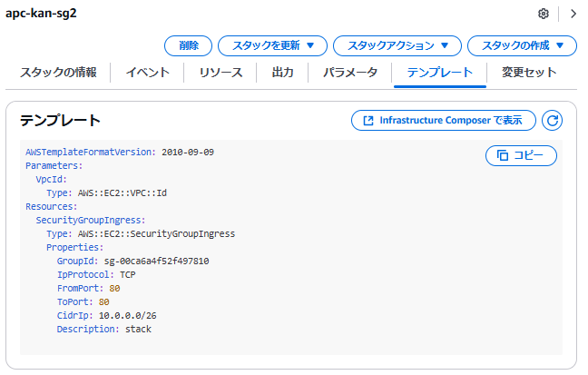Click the CidrIp value 10.0.0.0/26

coord(128,316)
